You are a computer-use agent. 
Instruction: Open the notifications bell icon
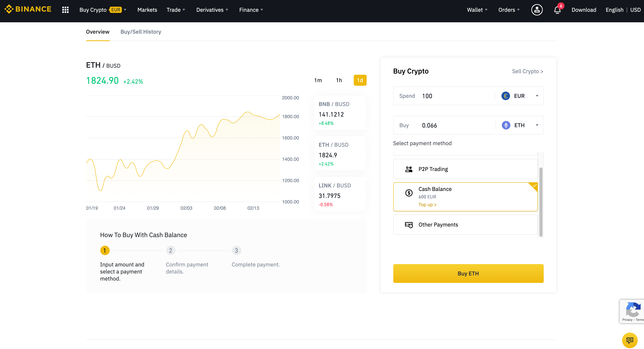[557, 10]
